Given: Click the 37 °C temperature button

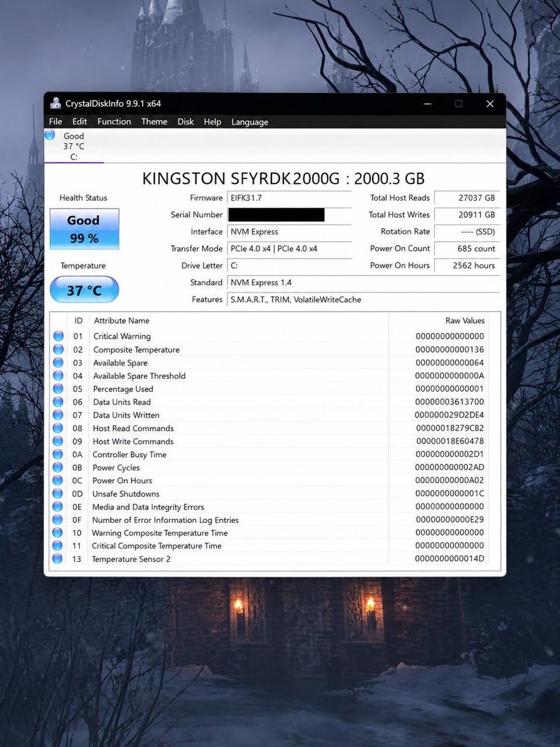Looking at the screenshot, I should [x=85, y=290].
